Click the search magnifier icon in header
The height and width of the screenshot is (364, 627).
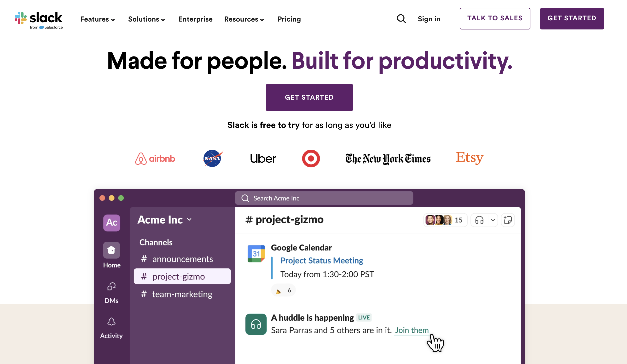click(x=401, y=19)
